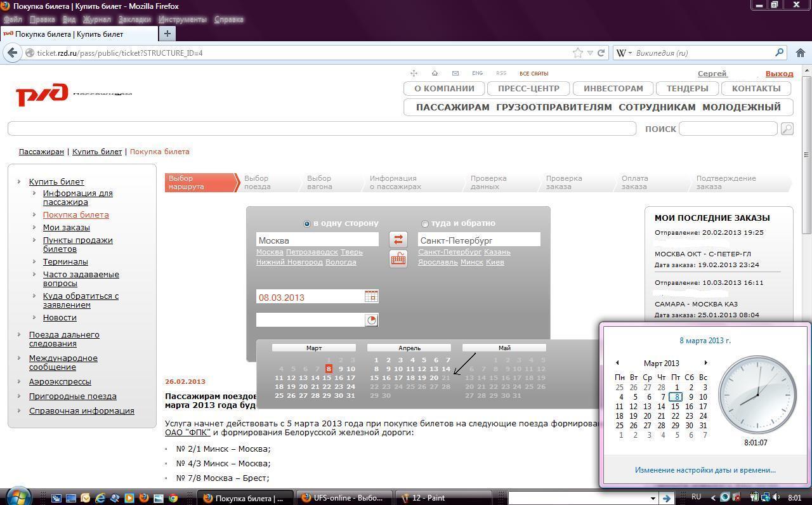This screenshot has height=505, width=812.
Task: Open the Закладки menu in Firefox
Action: [134, 19]
